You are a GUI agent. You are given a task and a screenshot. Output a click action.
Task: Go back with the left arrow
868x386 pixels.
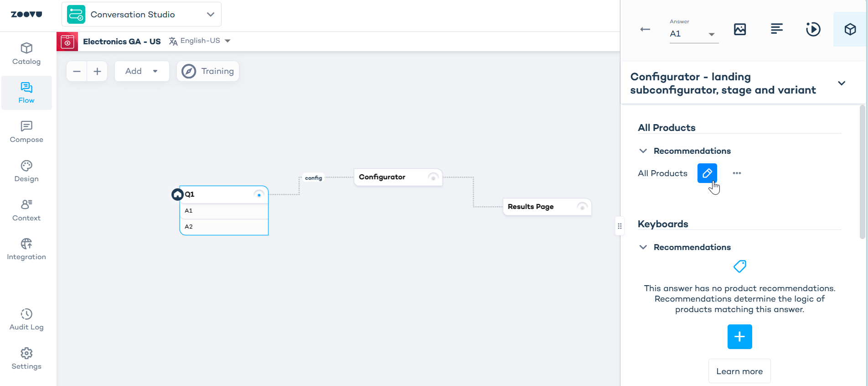[x=645, y=29]
